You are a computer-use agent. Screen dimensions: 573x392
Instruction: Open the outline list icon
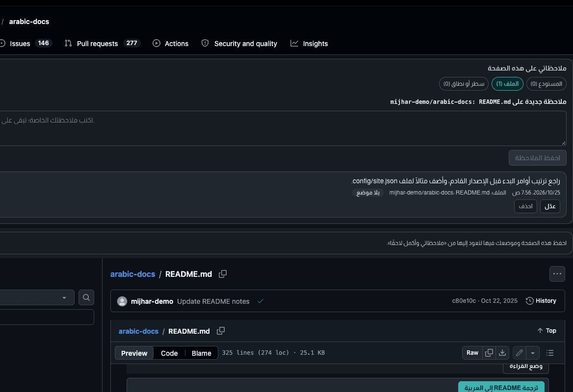[x=550, y=353]
